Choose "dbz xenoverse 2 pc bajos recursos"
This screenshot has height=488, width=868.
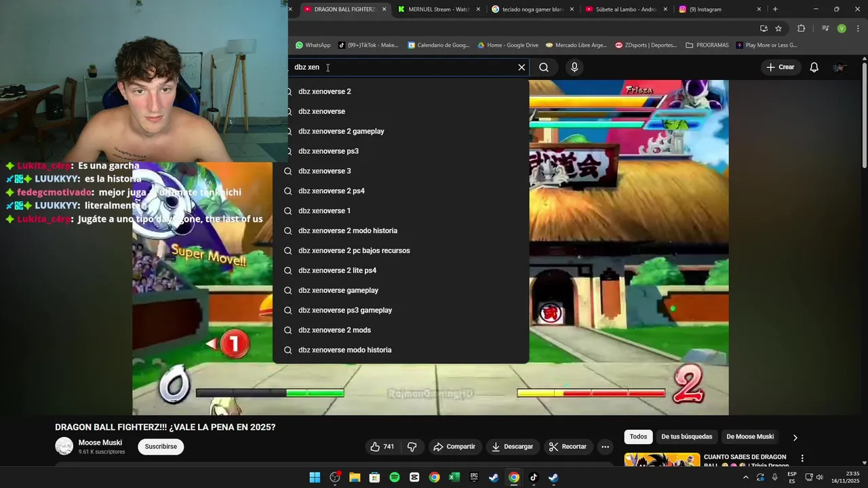point(401,251)
